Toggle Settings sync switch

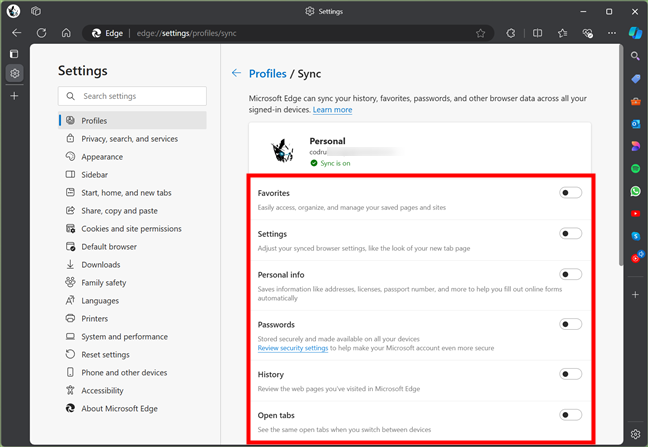point(570,233)
